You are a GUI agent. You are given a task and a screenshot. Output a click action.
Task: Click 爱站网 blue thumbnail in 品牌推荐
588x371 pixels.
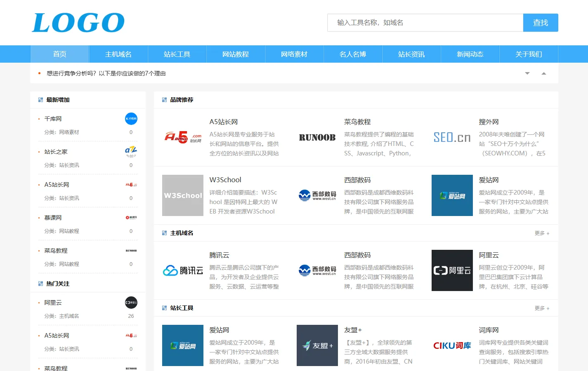(452, 195)
